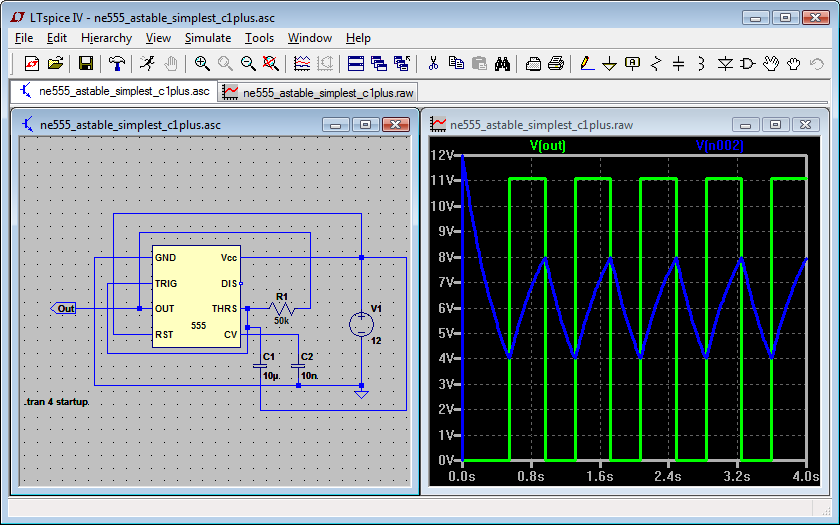Viewport: 840px width, 525px height.
Task: Select the draw wire pencil tool
Action: [587, 64]
